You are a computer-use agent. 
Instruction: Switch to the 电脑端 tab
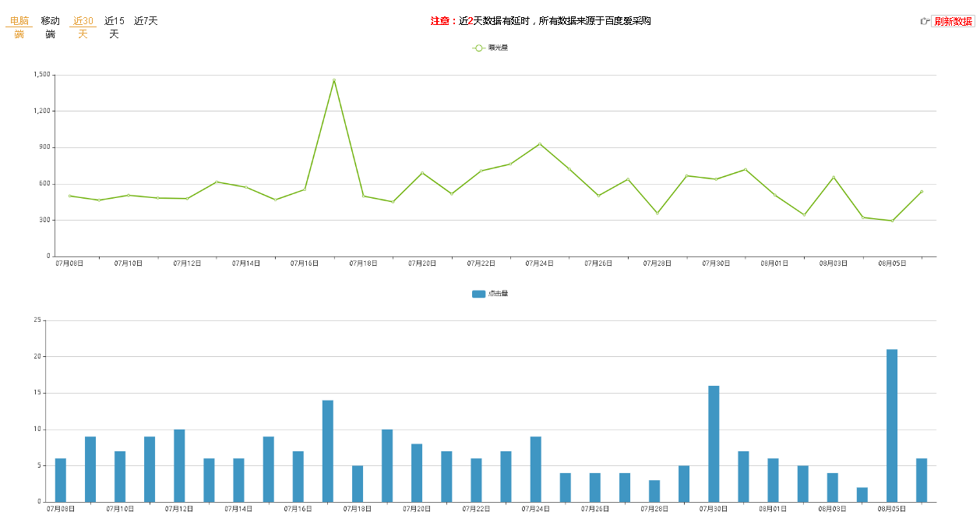pyautogui.click(x=19, y=27)
